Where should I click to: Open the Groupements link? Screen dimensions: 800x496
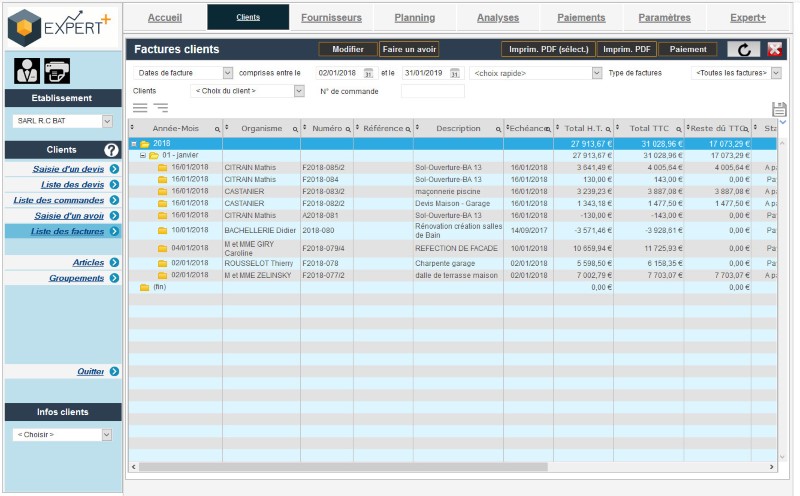77,278
